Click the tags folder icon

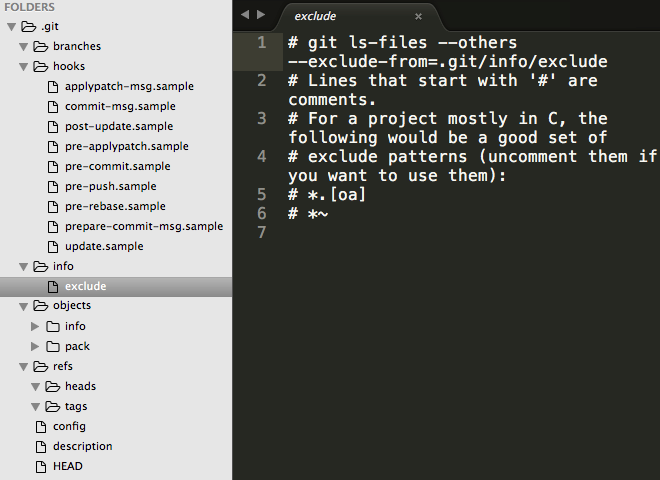click(53, 407)
